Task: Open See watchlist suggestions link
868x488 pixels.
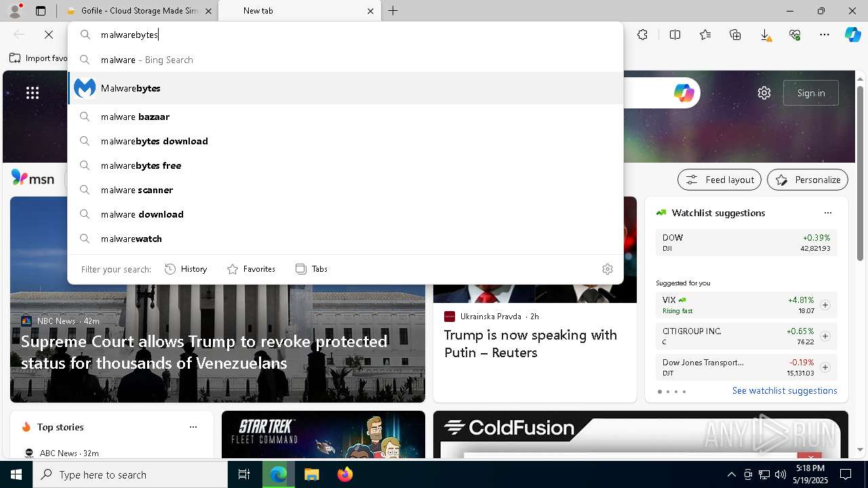Action: coord(785,390)
